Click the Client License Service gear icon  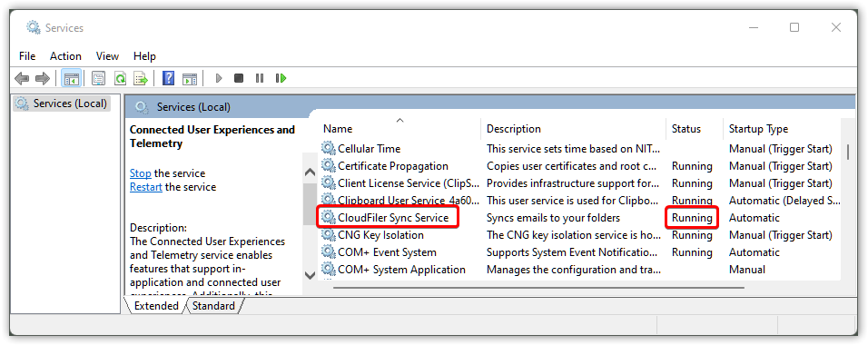pyautogui.click(x=329, y=182)
